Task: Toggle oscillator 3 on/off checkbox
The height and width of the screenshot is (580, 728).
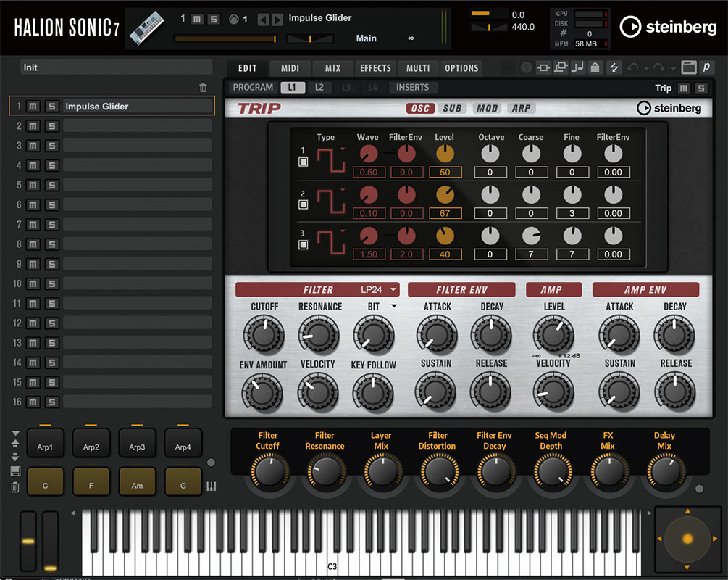Action: coord(304,244)
